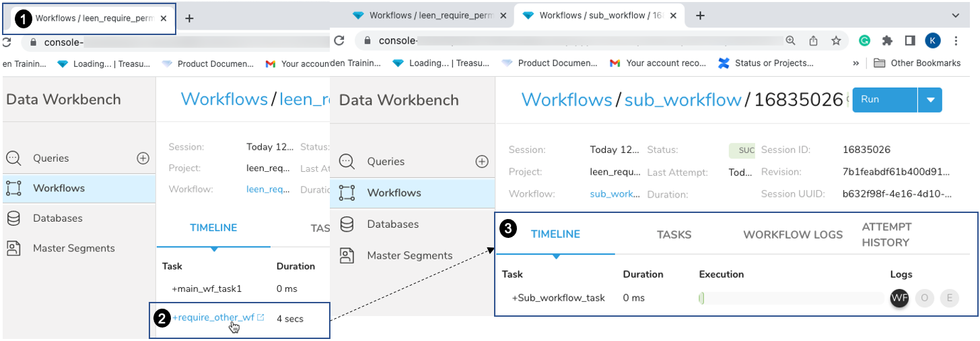Click the O output log icon

pos(925,298)
